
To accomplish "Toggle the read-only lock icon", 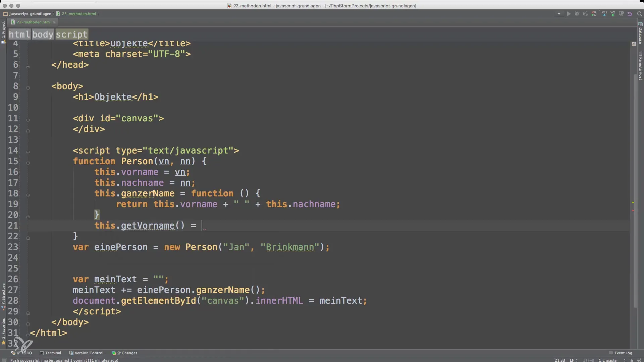I will (x=631, y=360).
